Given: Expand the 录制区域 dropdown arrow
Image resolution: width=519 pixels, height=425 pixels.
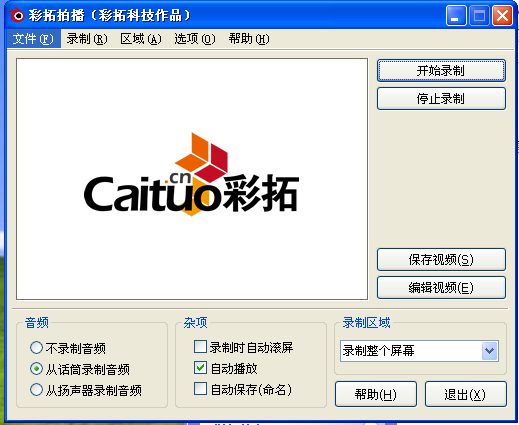Looking at the screenshot, I should [490, 351].
